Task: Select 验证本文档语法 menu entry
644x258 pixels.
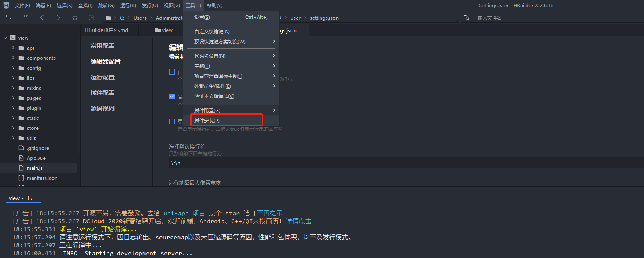Action: 231,96
